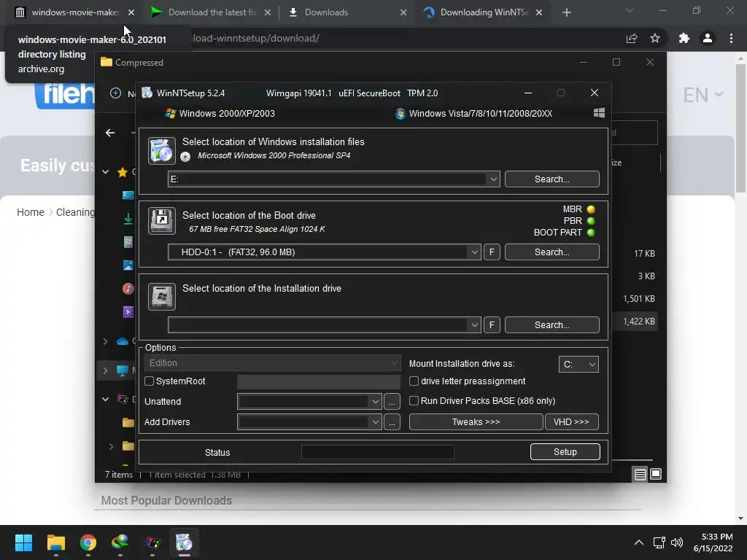747x560 pixels.
Task: Click the WinNTSetup taskbar icon
Action: pos(184,542)
